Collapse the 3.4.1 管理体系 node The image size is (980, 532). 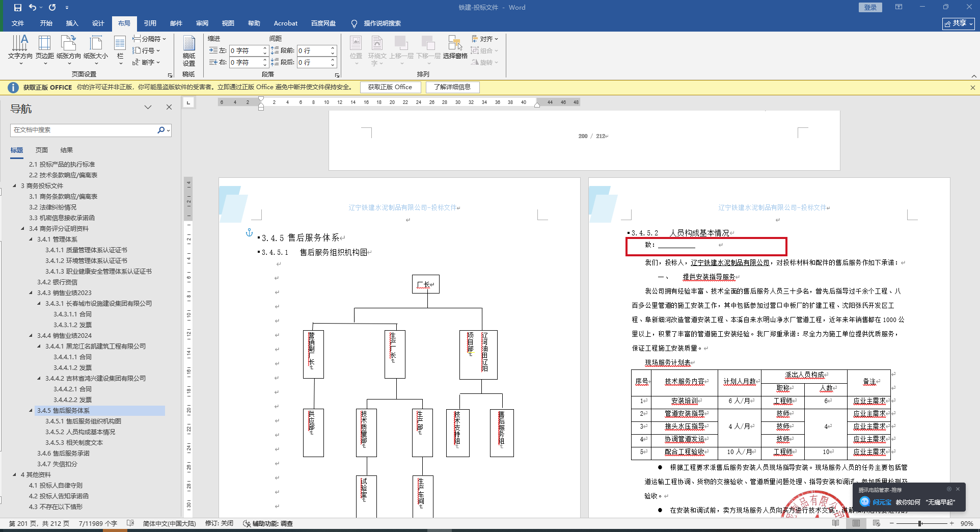pyautogui.click(x=31, y=240)
